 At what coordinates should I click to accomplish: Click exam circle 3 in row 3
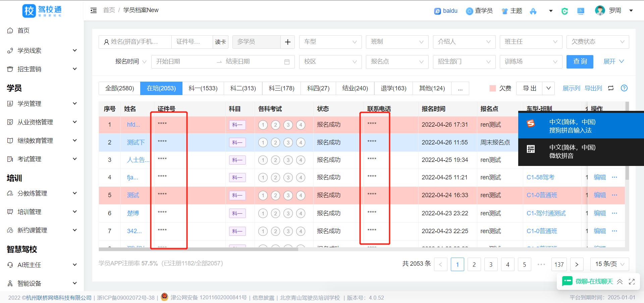point(288,160)
